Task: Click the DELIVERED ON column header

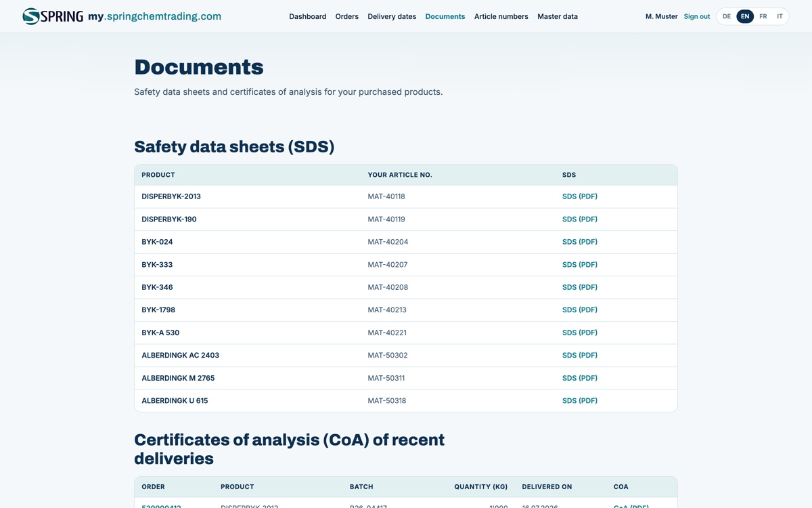Action: (x=547, y=487)
